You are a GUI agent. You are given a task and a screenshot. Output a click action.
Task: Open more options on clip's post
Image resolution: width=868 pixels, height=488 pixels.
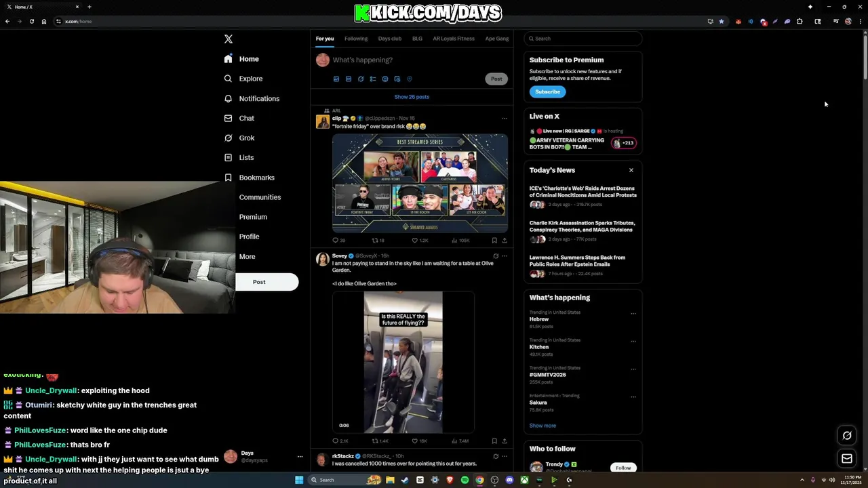(504, 119)
